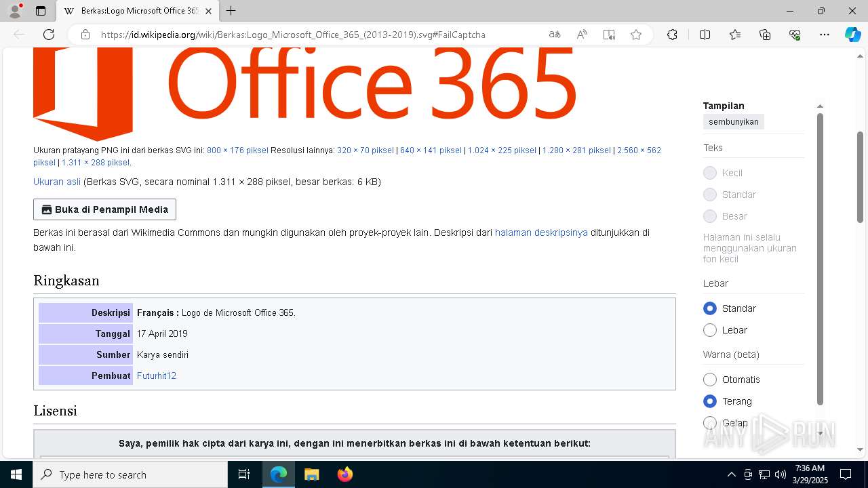Select Standar width option
The width and height of the screenshot is (868, 488).
click(710, 308)
